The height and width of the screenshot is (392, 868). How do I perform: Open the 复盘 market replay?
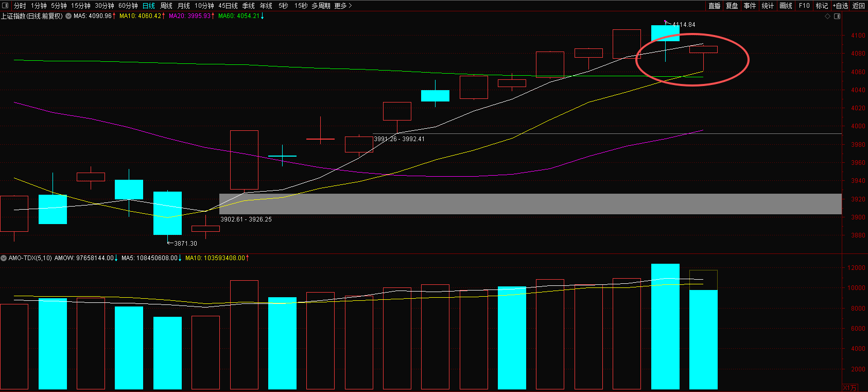(x=732, y=6)
